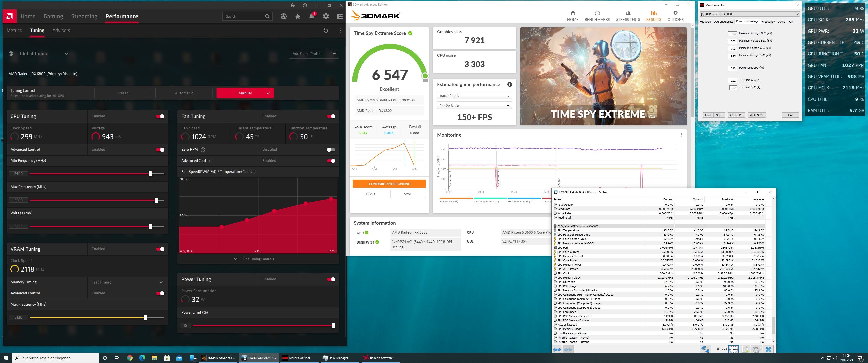
Task: Open Windows Start menu
Action: click(6, 358)
